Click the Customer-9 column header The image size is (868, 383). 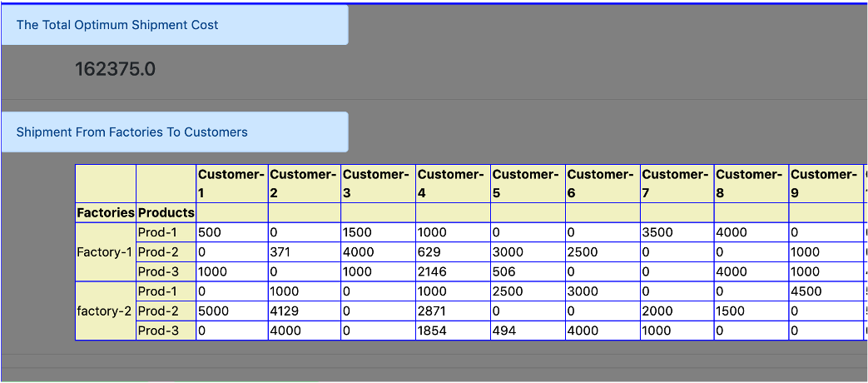click(825, 183)
